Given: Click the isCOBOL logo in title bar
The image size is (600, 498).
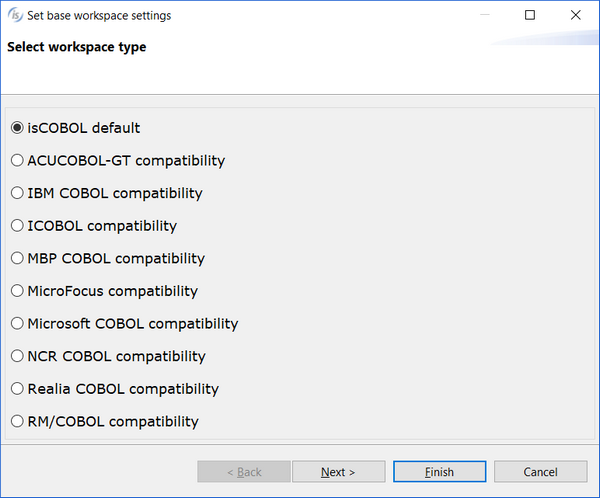Looking at the screenshot, I should (x=15, y=15).
